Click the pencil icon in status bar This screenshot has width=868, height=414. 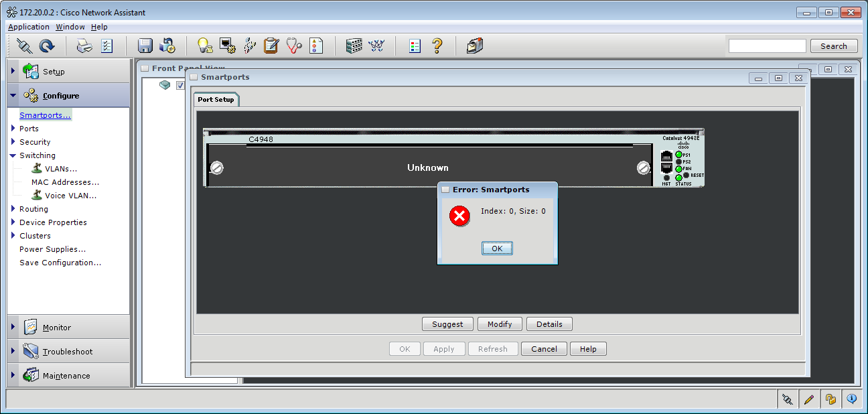[809, 399]
